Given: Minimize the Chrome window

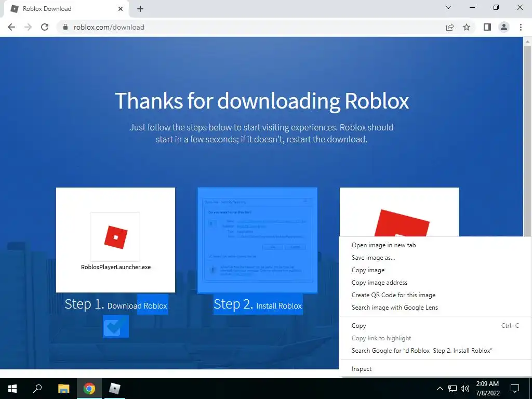Looking at the screenshot, I should click(472, 7).
